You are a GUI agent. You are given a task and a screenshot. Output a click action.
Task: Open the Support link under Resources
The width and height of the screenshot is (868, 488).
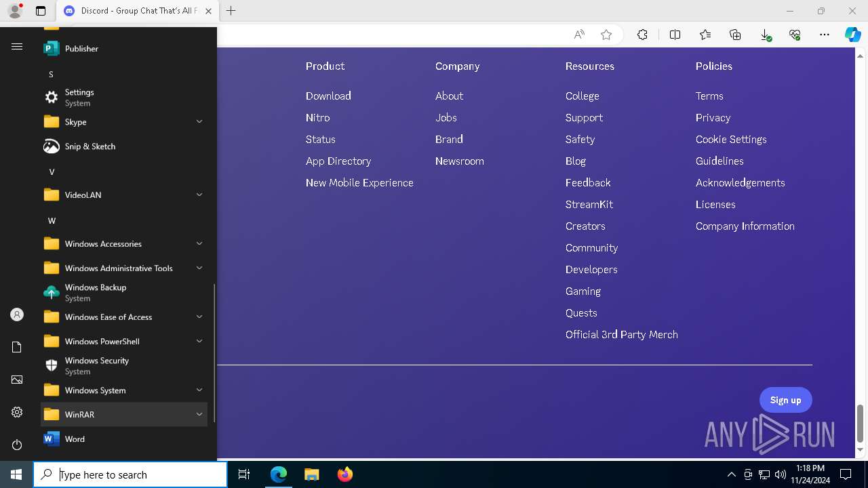pos(584,118)
